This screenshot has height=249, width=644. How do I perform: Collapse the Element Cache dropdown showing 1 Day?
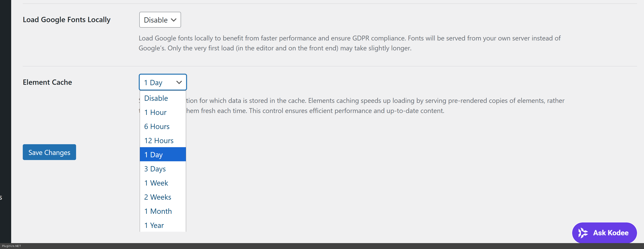(163, 82)
